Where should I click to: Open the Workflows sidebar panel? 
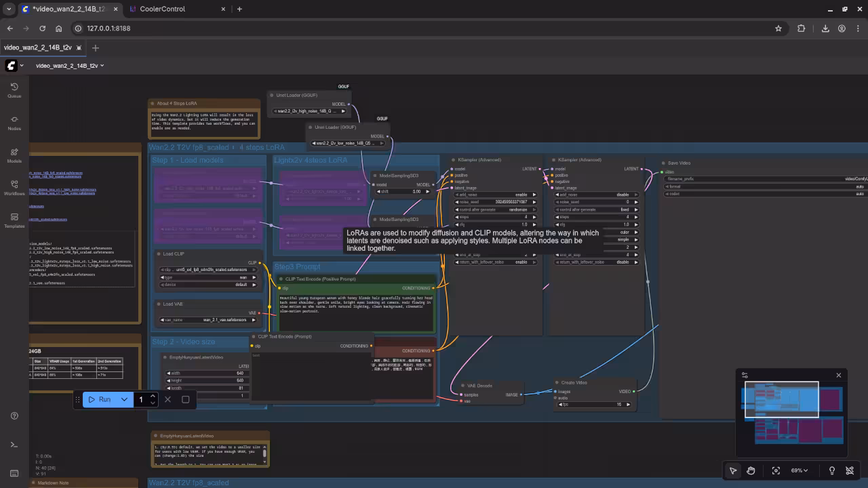[14, 187]
